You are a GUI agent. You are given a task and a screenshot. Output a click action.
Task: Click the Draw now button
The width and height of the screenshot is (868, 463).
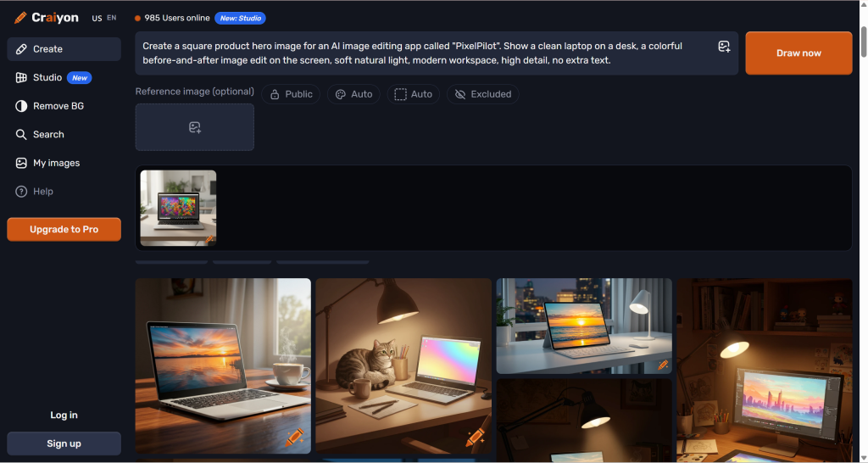pos(798,53)
